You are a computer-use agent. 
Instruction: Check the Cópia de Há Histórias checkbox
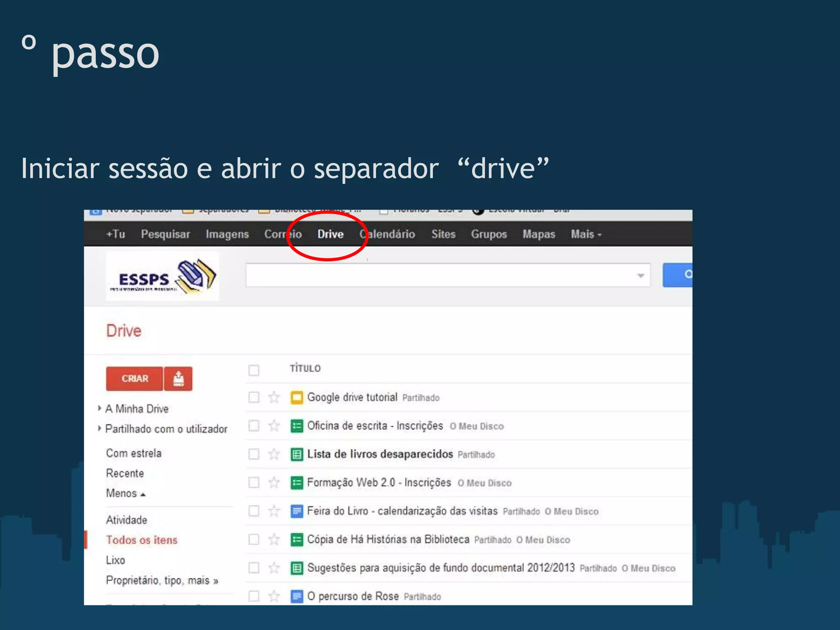254,539
